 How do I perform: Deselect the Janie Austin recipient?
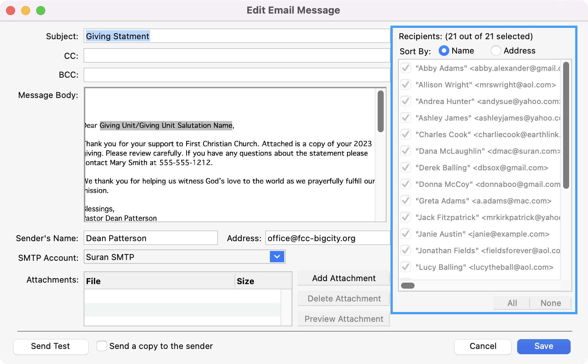[x=406, y=234]
